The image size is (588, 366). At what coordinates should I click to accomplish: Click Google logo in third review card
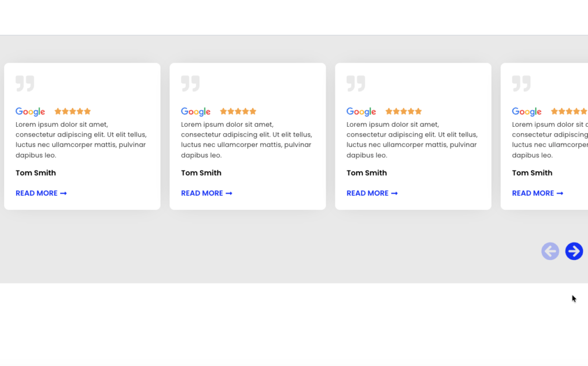tap(361, 112)
